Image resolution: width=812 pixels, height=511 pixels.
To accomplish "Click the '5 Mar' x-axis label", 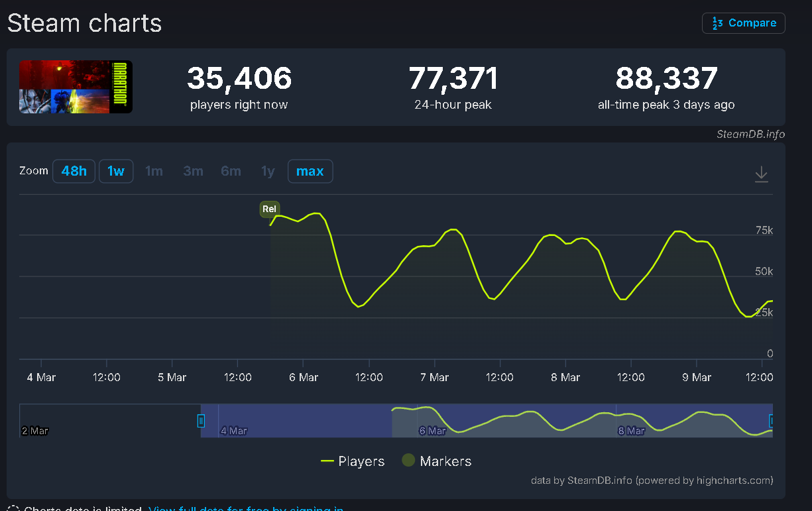I will [x=172, y=377].
